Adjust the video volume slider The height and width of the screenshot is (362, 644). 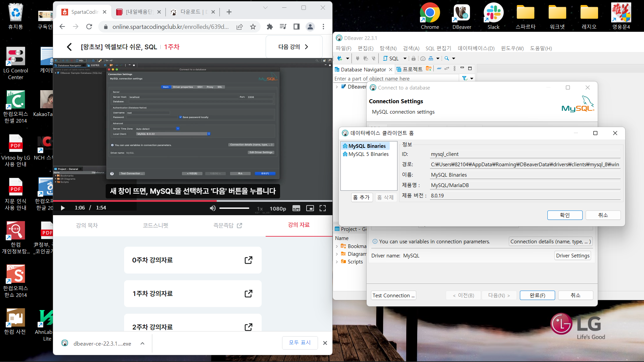(234, 208)
